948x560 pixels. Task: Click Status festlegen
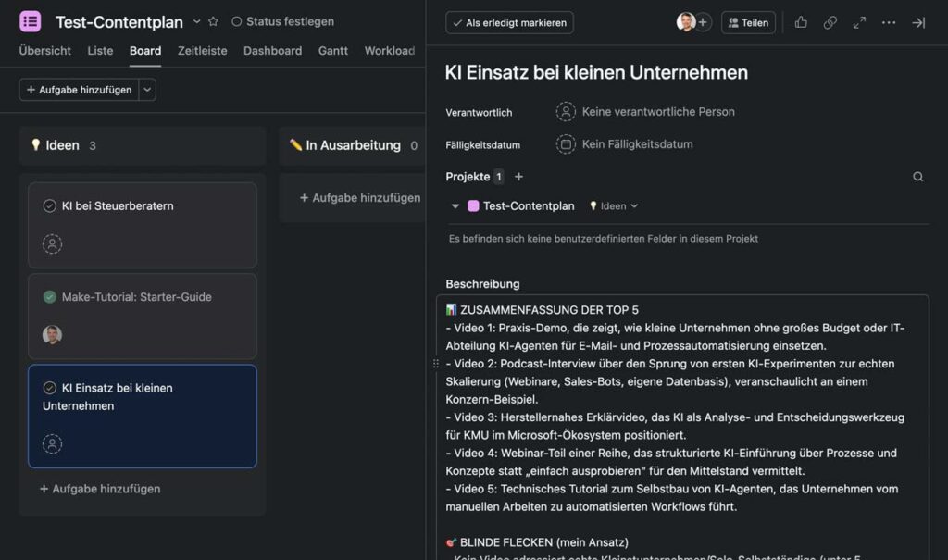tap(283, 22)
